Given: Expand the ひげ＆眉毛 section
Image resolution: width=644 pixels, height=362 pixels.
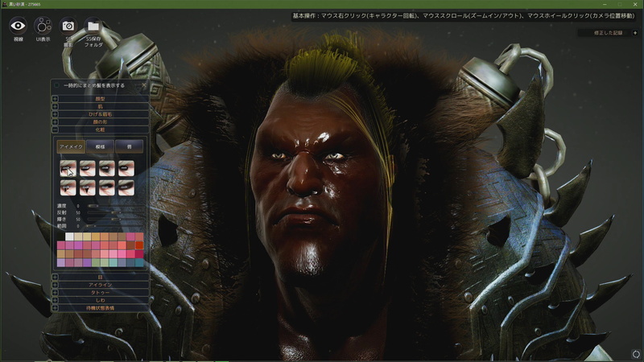Looking at the screenshot, I should 100,114.
